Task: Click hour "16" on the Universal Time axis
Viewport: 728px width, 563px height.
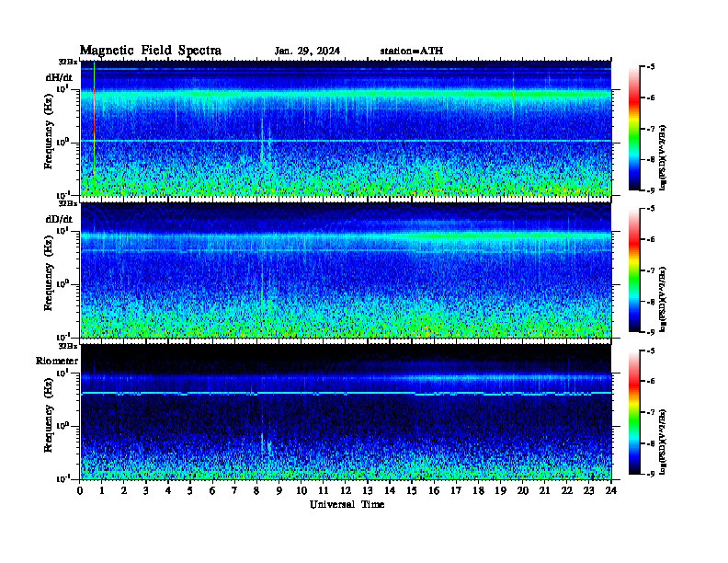Action: pyautogui.click(x=434, y=491)
